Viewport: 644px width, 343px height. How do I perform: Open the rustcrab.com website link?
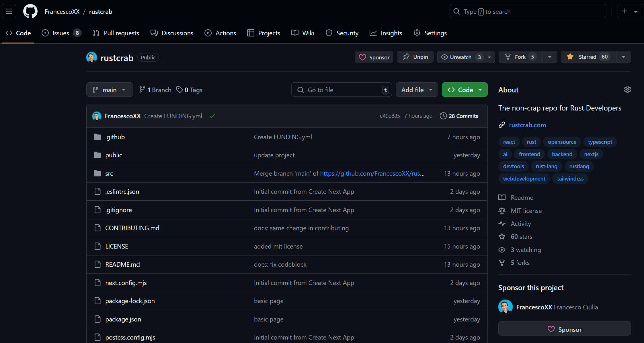coord(527,125)
